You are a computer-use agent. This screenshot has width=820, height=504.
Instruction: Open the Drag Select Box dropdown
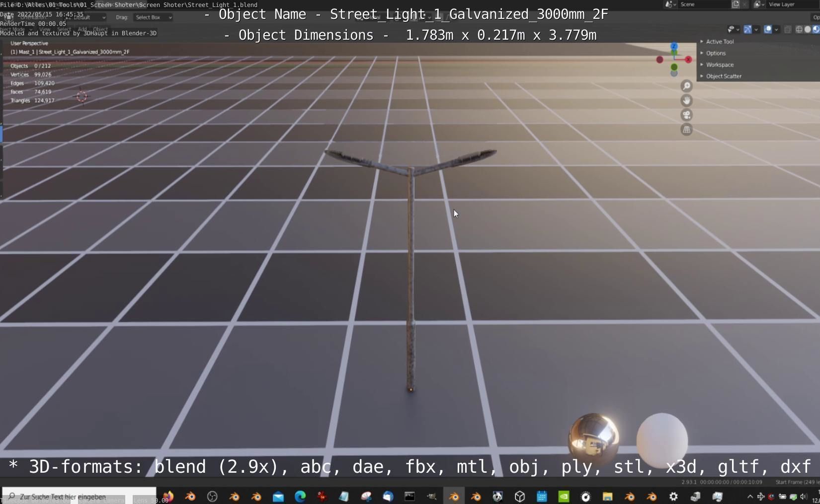click(x=153, y=17)
